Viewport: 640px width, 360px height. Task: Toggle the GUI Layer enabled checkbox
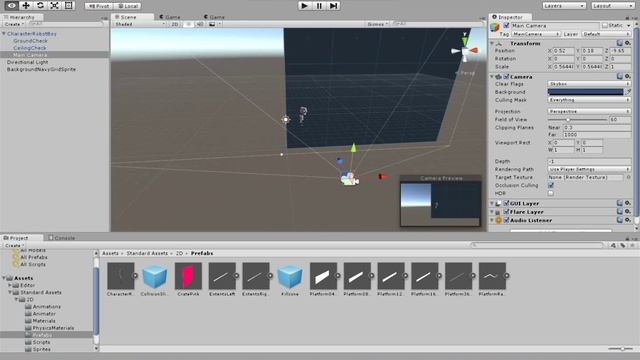point(507,203)
